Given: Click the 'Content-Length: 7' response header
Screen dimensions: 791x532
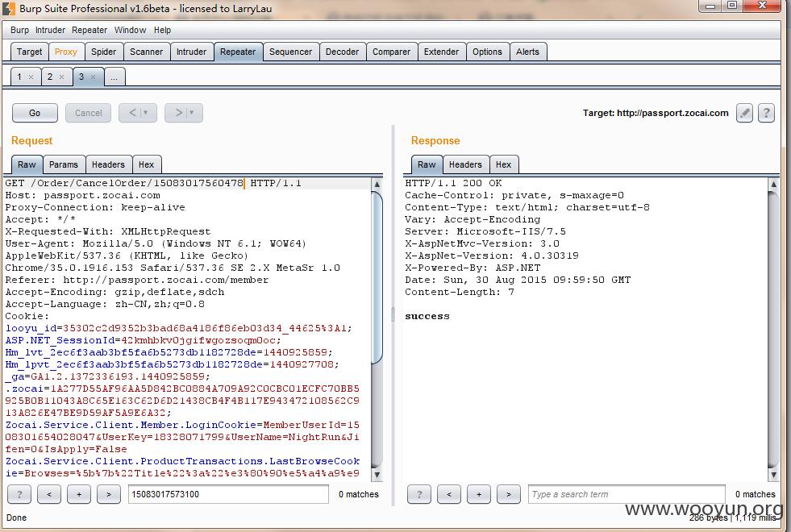Looking at the screenshot, I should coord(460,292).
